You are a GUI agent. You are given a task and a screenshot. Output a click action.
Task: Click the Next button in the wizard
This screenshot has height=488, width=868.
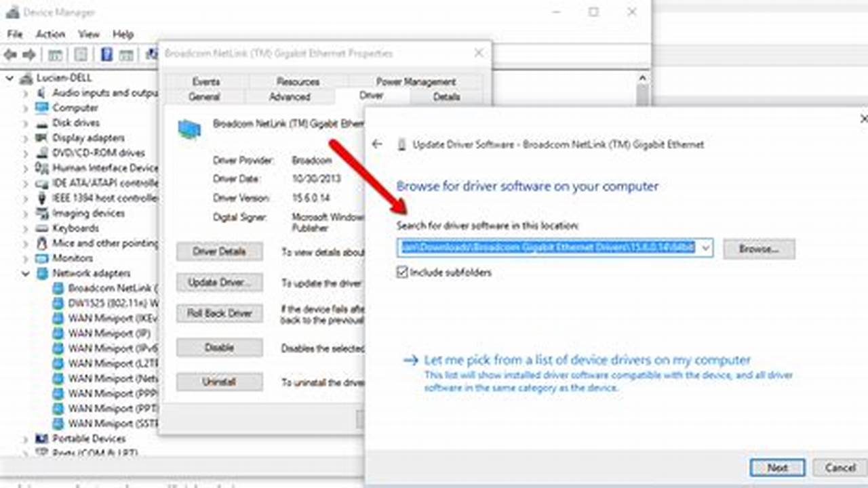click(x=777, y=468)
